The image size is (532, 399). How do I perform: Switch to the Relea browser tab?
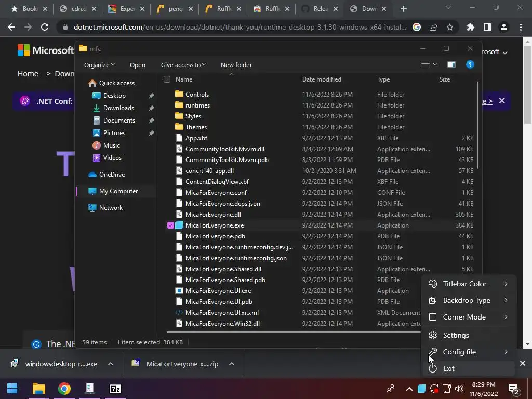(x=320, y=9)
